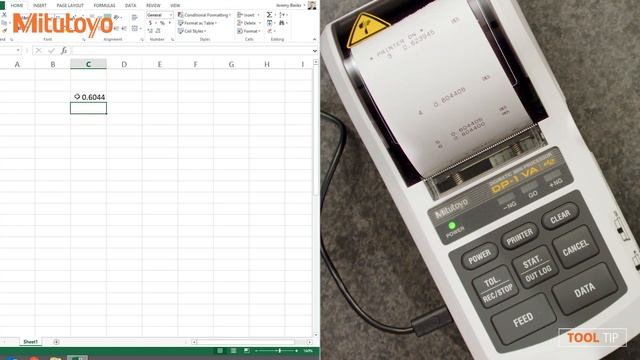The width and height of the screenshot is (640, 360).
Task: Click the 160% zoom level
Action: click(x=307, y=351)
